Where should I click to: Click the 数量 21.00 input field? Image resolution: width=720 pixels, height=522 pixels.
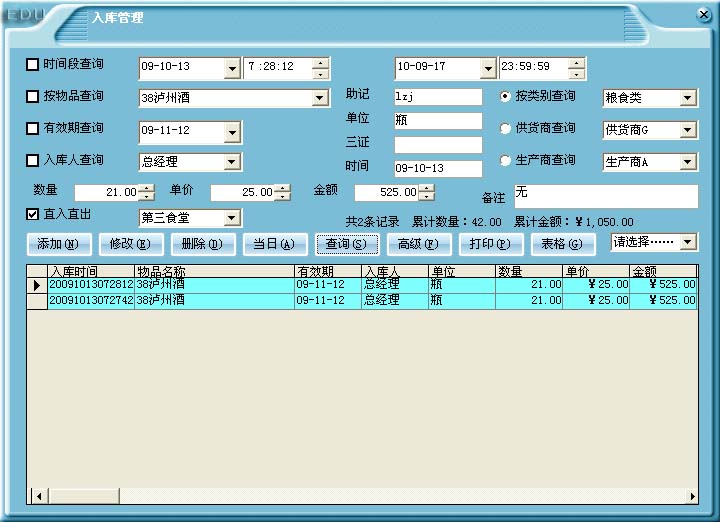tap(107, 192)
